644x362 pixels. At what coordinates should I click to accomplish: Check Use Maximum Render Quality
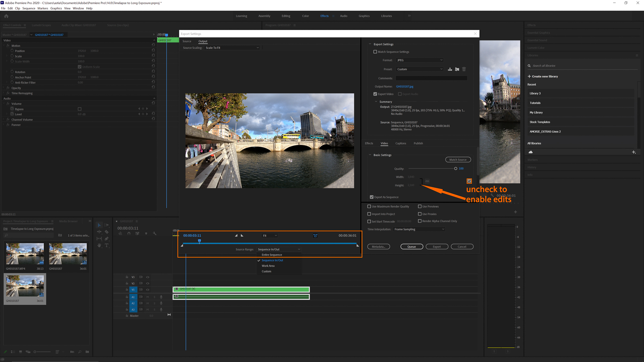(x=369, y=206)
